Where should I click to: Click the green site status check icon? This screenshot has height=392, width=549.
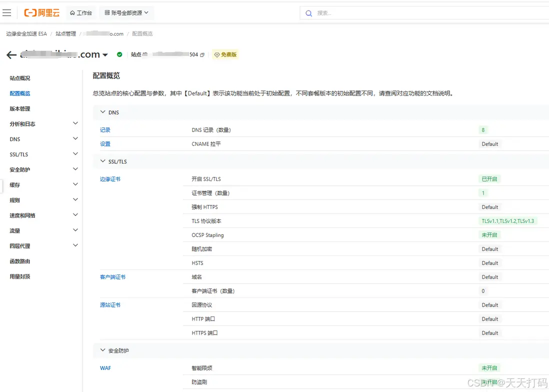pos(119,54)
